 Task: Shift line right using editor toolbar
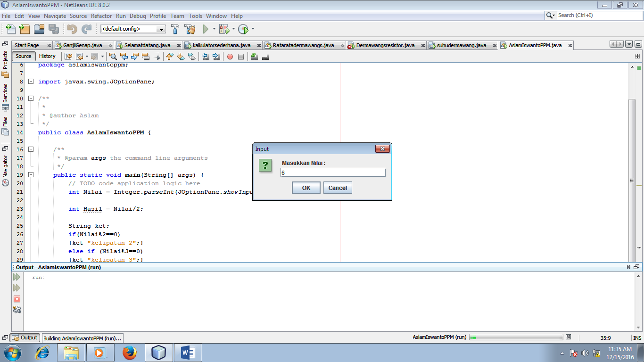click(x=216, y=57)
